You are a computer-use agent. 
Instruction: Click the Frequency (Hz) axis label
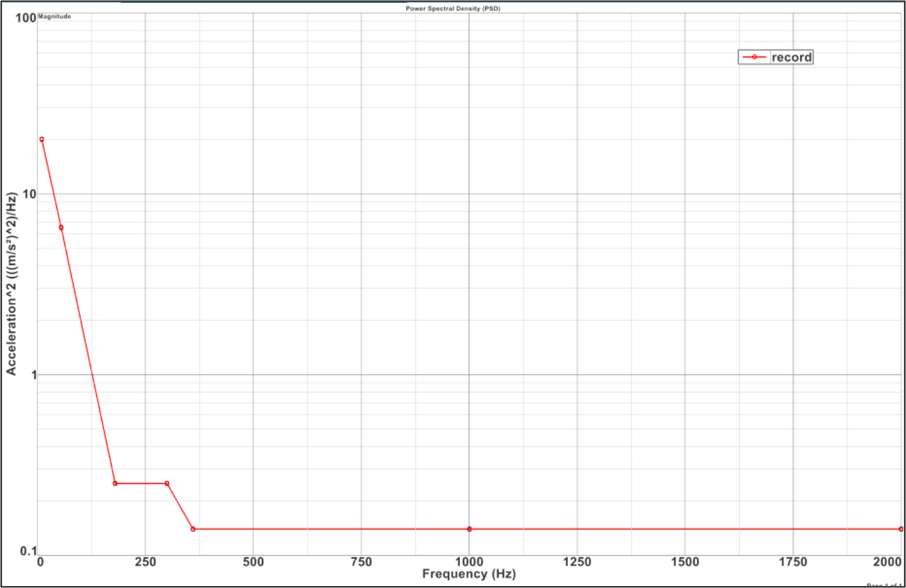pyautogui.click(x=468, y=575)
